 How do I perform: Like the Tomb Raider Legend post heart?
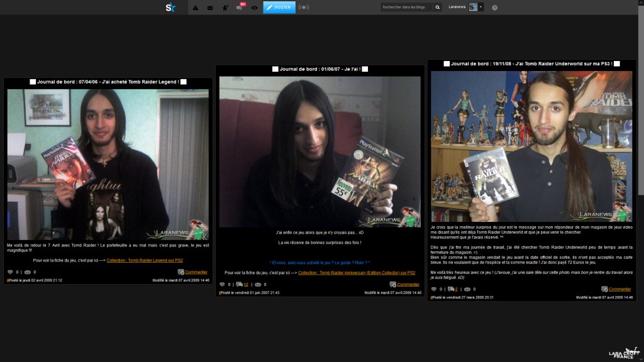[x=10, y=272]
